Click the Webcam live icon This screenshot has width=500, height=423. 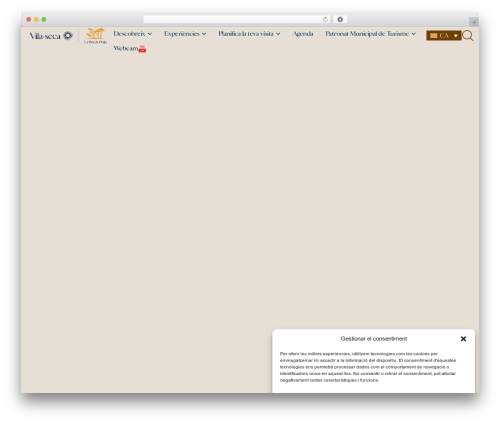[x=142, y=49]
